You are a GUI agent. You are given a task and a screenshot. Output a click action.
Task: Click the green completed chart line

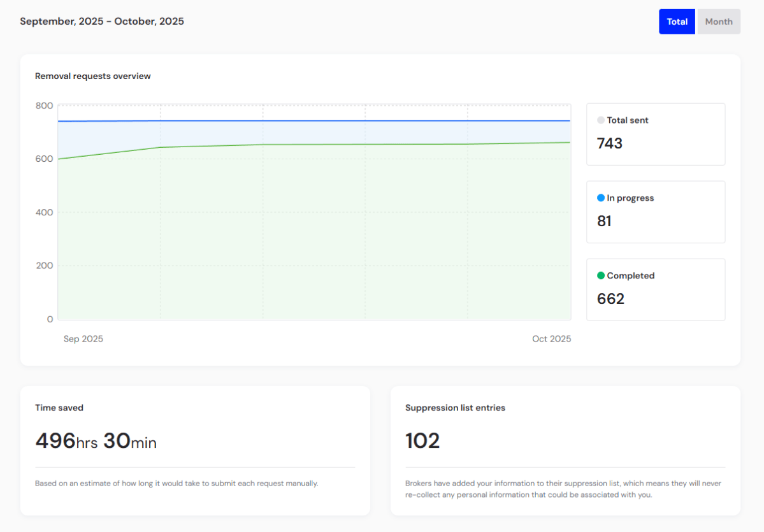coord(319,145)
